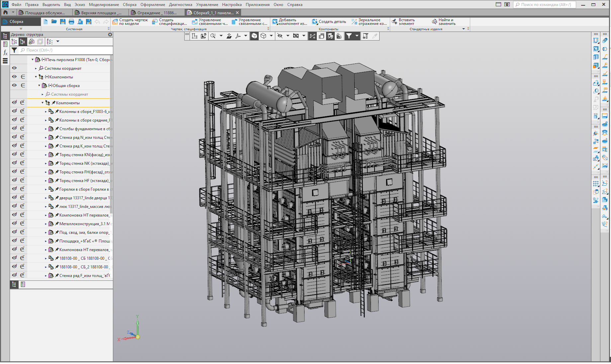The width and height of the screenshot is (611, 364).
Task: Click the filter funnel in view toolbar
Action: (349, 36)
